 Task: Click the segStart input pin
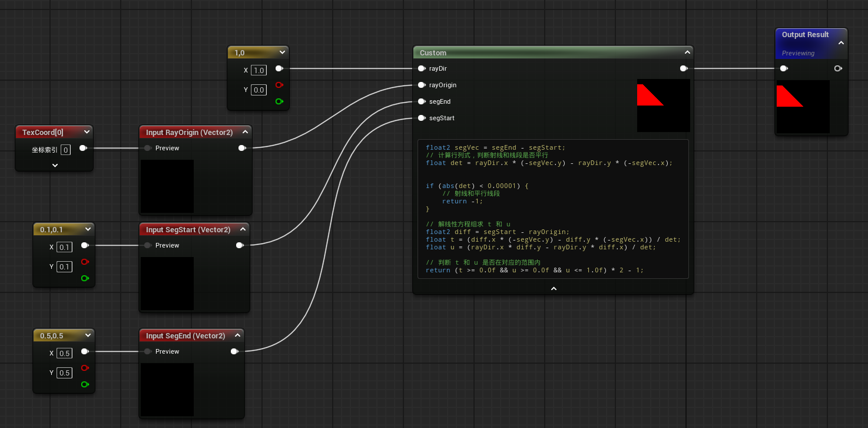(x=422, y=118)
